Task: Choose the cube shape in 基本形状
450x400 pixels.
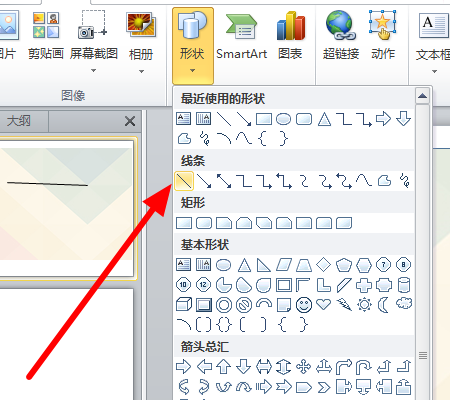Action: 184,305
